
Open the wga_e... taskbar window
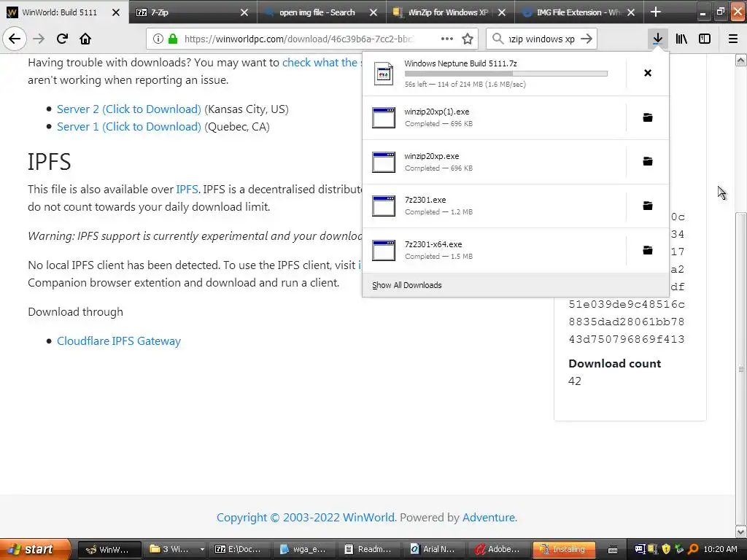pyautogui.click(x=305, y=549)
